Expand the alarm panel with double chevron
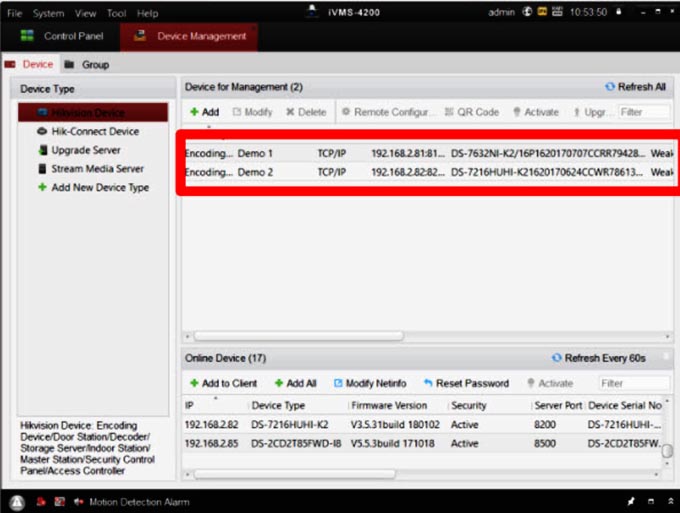The height and width of the screenshot is (513, 680). (670, 501)
